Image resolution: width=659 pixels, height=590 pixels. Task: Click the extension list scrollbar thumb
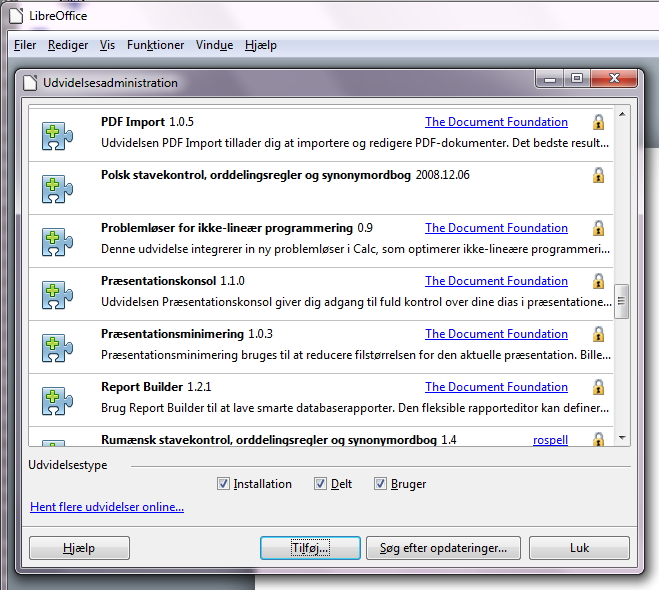coord(622,301)
